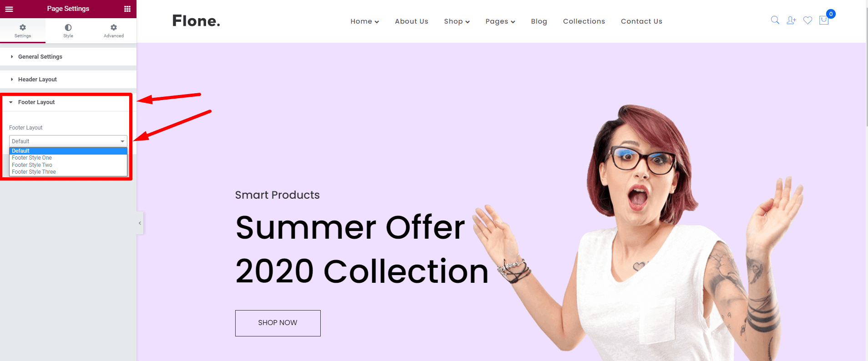868x361 pixels.
Task: Switch to the Advanced tab
Action: (114, 31)
